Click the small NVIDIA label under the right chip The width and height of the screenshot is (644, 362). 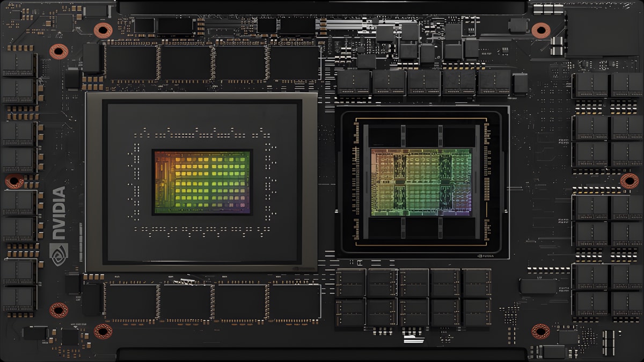485,256
